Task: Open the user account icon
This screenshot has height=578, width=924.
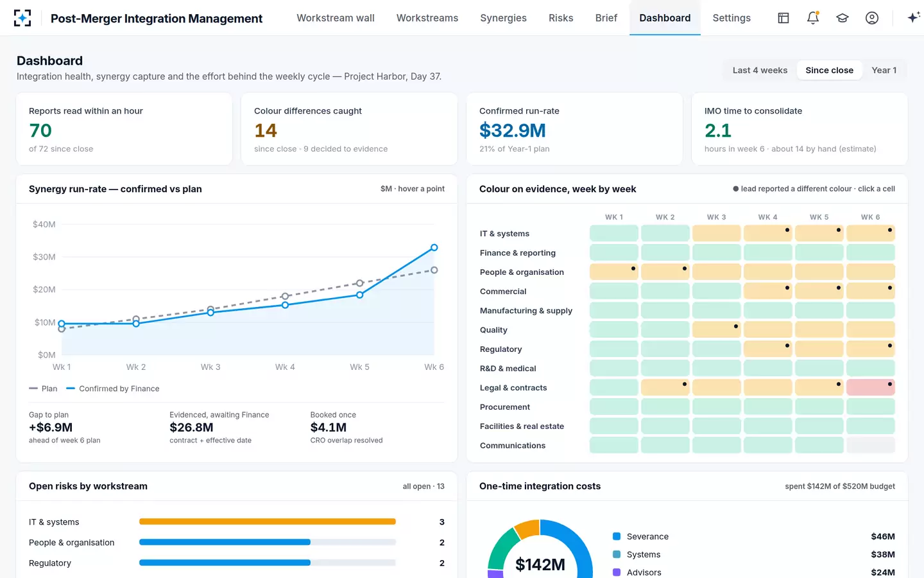Action: (872, 18)
